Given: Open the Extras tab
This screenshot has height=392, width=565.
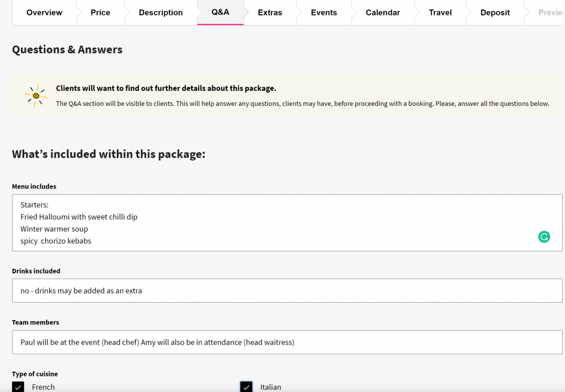Looking at the screenshot, I should click(x=270, y=13).
